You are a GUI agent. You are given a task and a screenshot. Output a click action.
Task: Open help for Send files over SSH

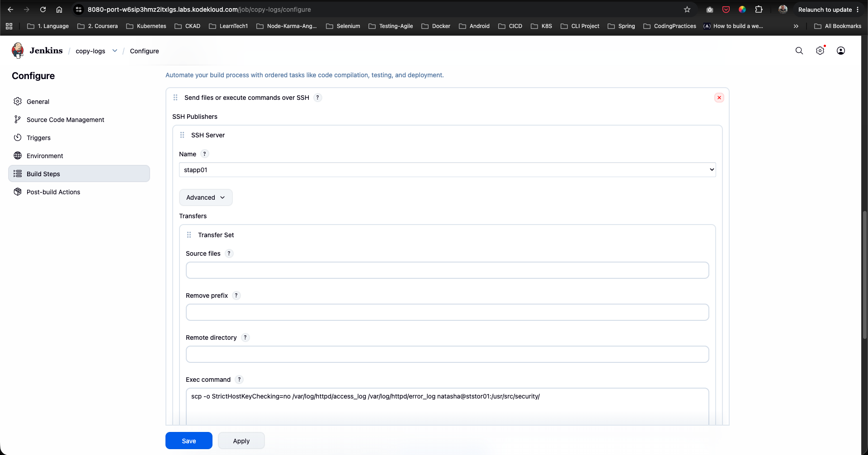pyautogui.click(x=318, y=98)
